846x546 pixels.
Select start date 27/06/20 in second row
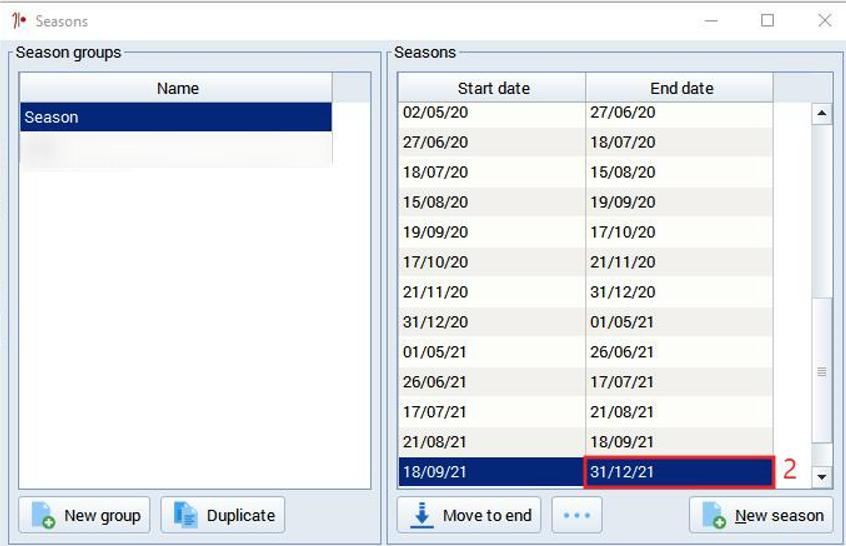click(492, 142)
